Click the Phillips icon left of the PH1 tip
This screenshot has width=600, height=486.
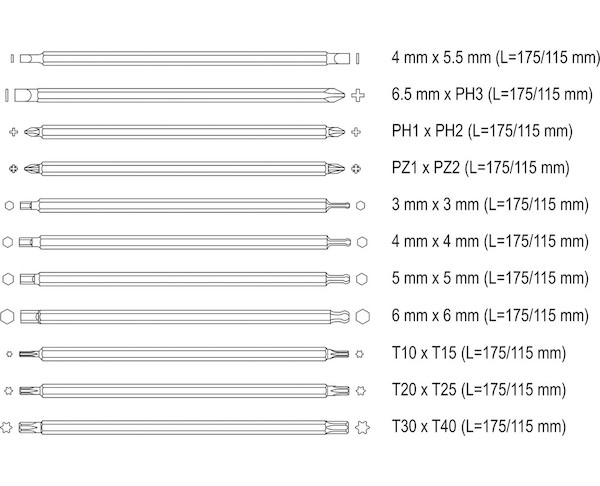tap(13, 132)
